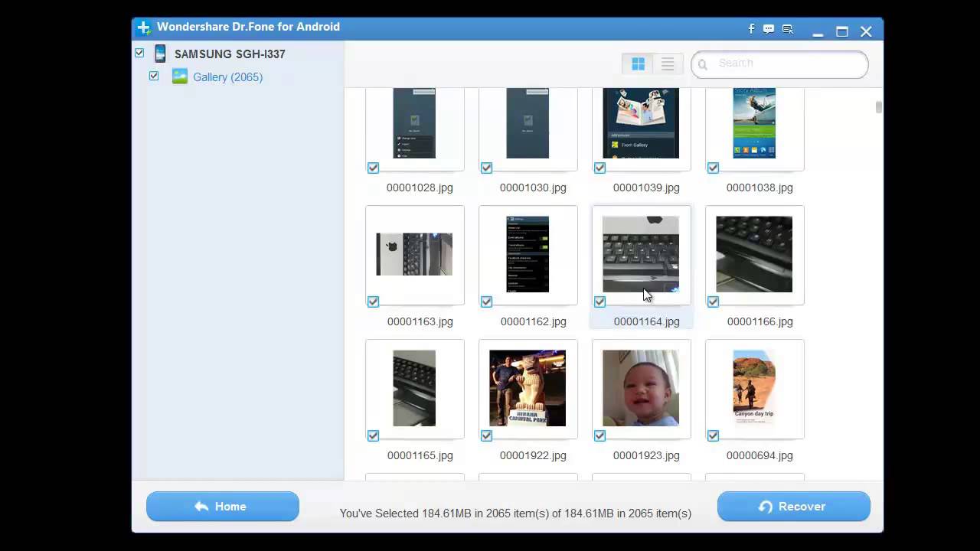Click the feedback speech bubble icon
Screen dimensions: 980x551
click(x=769, y=29)
